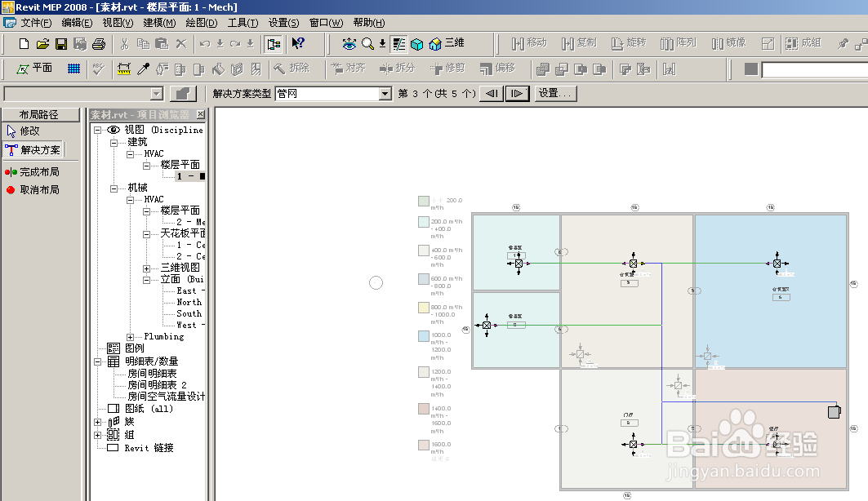Click 修改 in layout path panel

[23, 131]
